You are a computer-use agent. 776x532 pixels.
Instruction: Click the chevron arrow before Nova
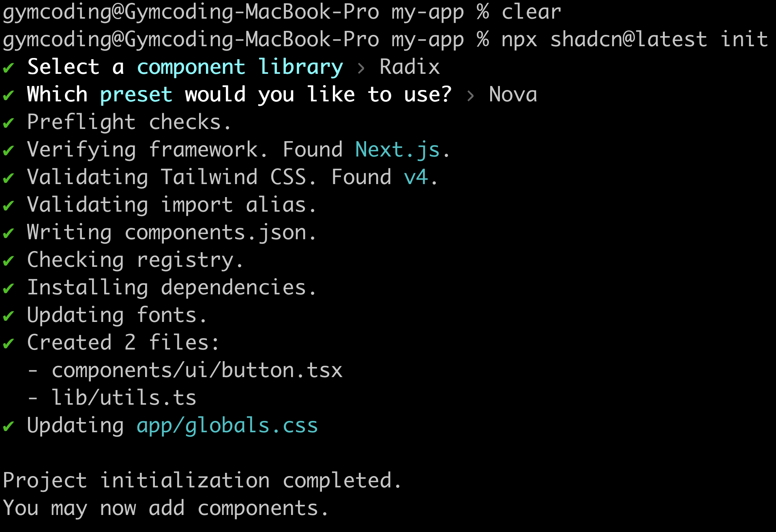[470, 95]
